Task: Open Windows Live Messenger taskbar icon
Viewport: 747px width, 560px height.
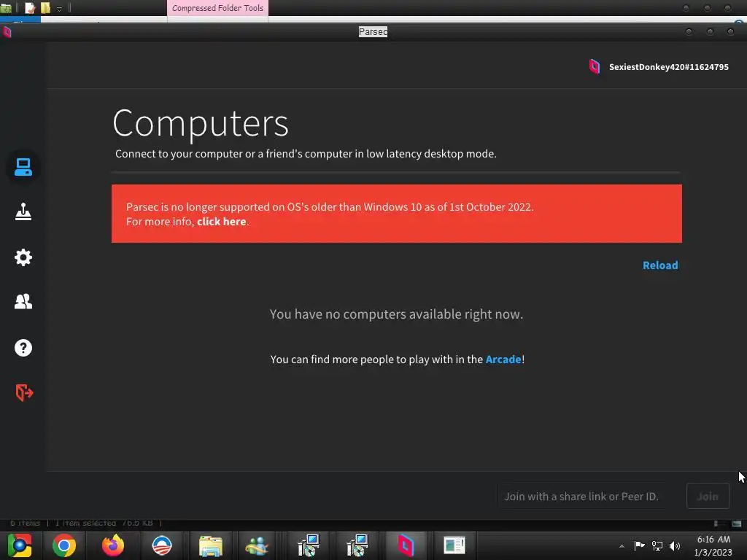Action: click(257, 545)
